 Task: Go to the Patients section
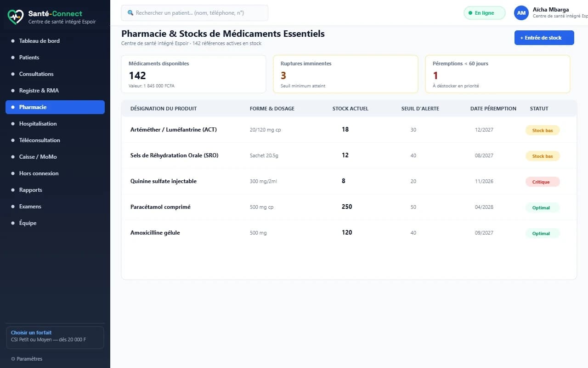(x=55, y=57)
